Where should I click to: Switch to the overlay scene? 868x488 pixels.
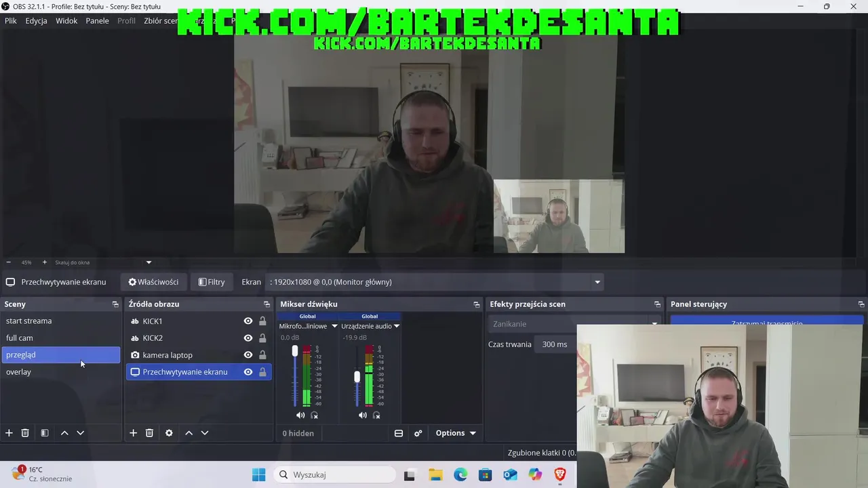[60, 372]
